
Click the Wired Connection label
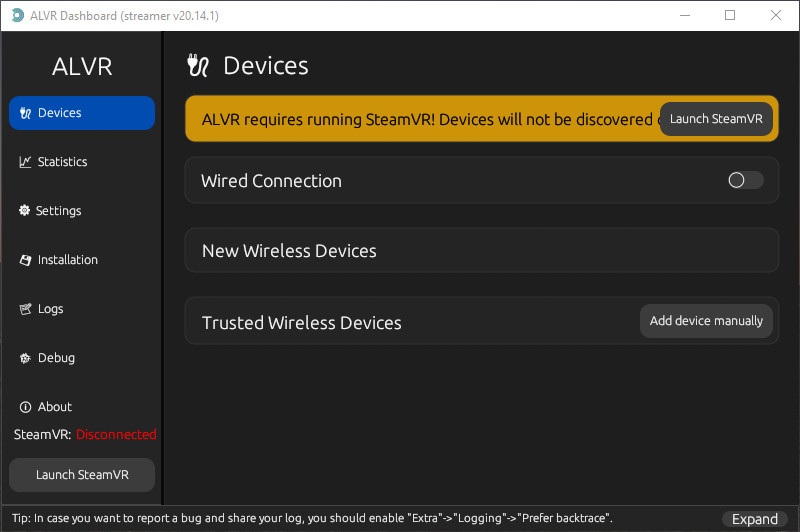pos(271,181)
